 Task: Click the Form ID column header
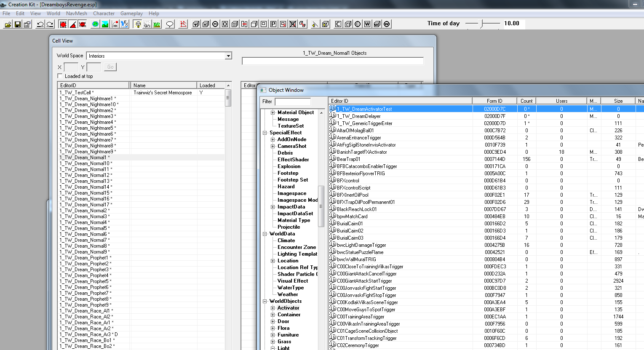494,101
